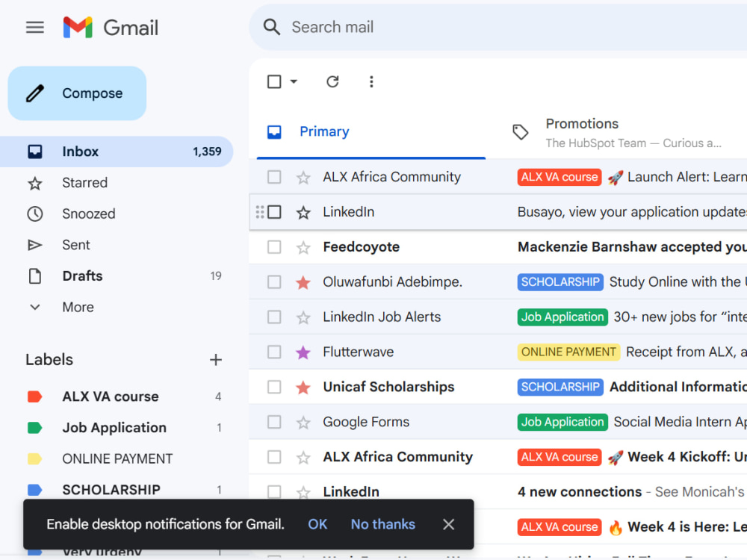Remove red star from Oluwafunbi Adebimpe email

(x=303, y=282)
